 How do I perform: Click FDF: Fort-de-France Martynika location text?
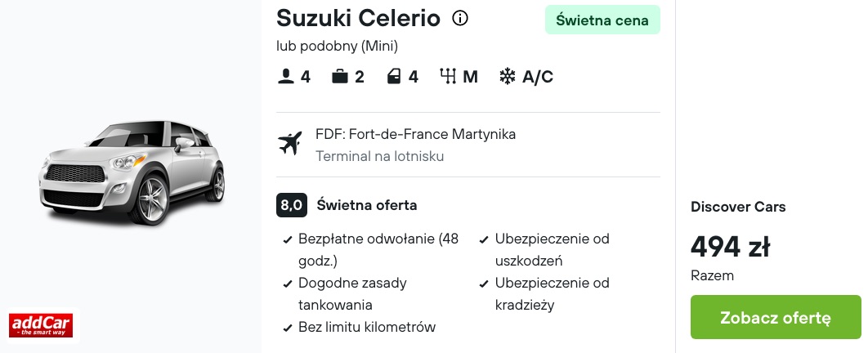point(416,135)
